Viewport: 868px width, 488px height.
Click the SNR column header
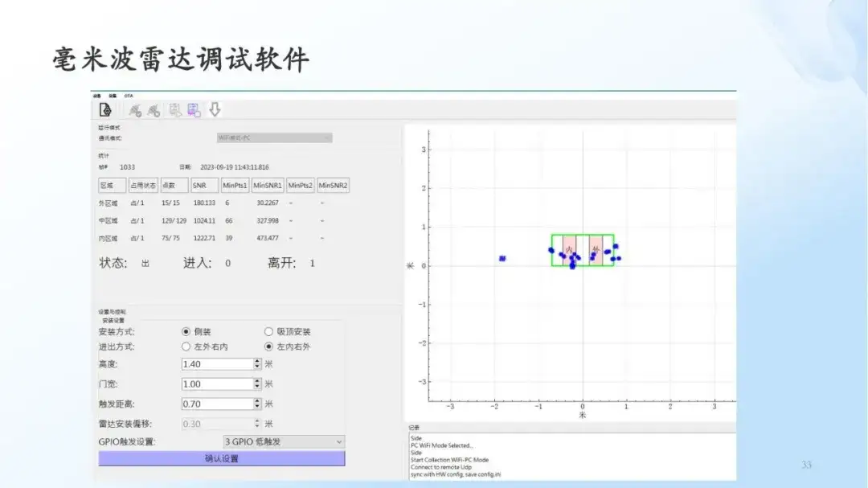coord(204,186)
